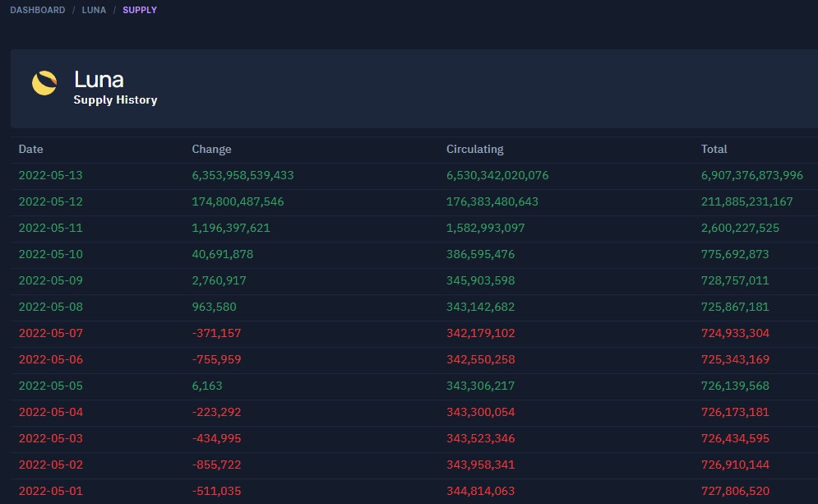Select total value 726,139,568

tap(735, 386)
